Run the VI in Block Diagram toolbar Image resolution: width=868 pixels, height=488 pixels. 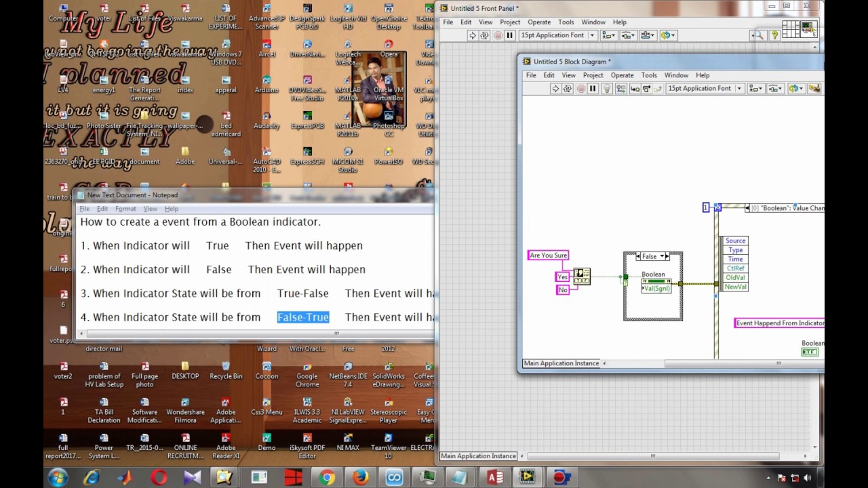click(x=555, y=89)
